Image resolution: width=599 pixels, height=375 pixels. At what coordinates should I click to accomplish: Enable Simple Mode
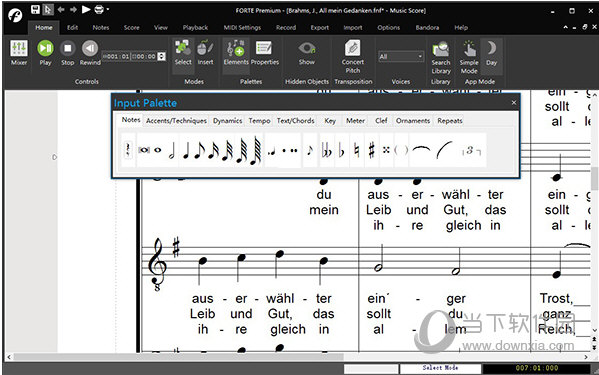pyautogui.click(x=469, y=57)
